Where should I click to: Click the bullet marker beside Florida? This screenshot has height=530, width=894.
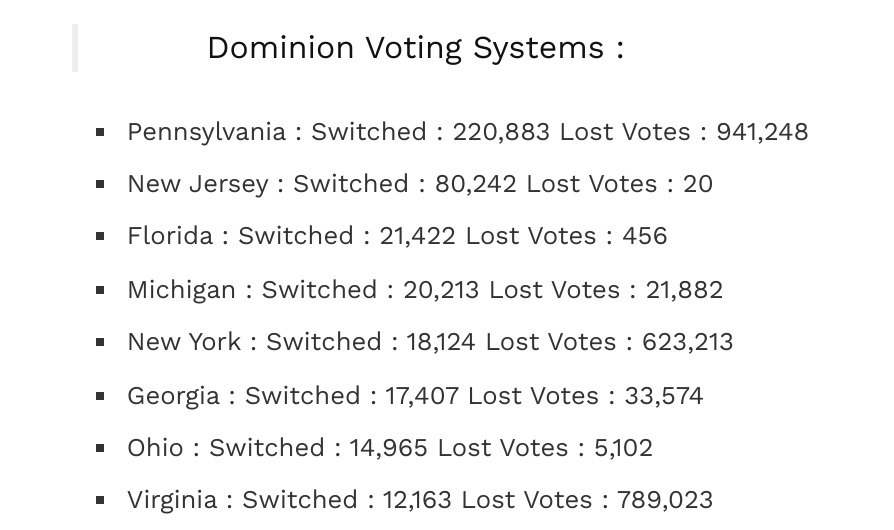click(x=100, y=237)
